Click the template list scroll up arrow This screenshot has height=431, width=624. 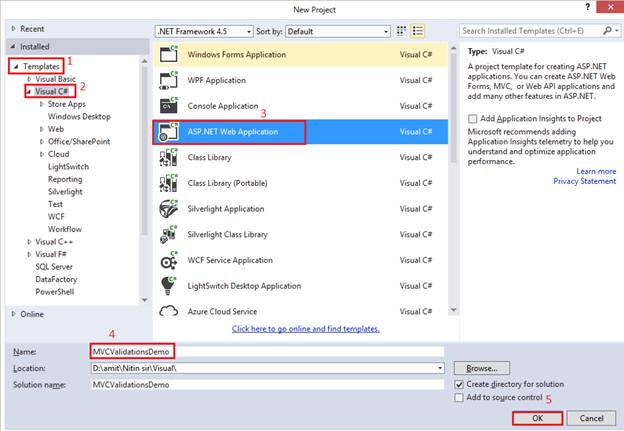[453, 48]
